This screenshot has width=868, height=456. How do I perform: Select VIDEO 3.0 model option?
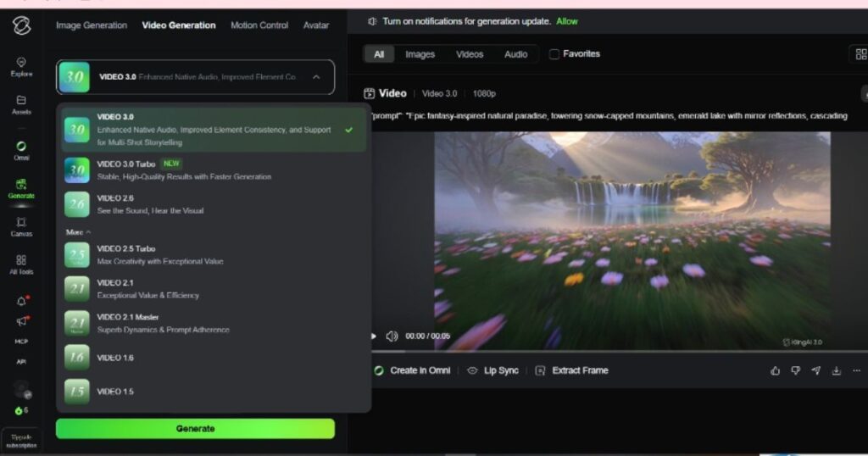213,130
